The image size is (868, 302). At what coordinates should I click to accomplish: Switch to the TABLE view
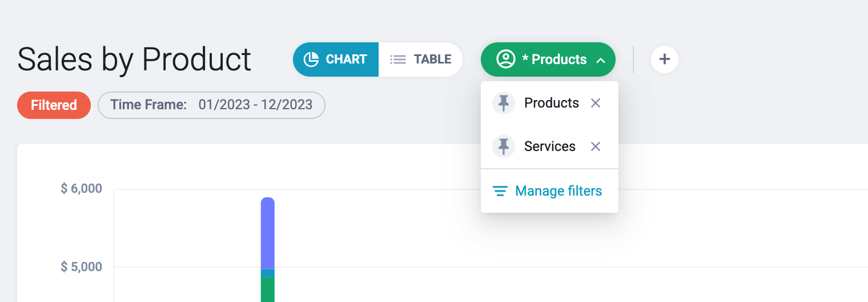click(x=420, y=59)
